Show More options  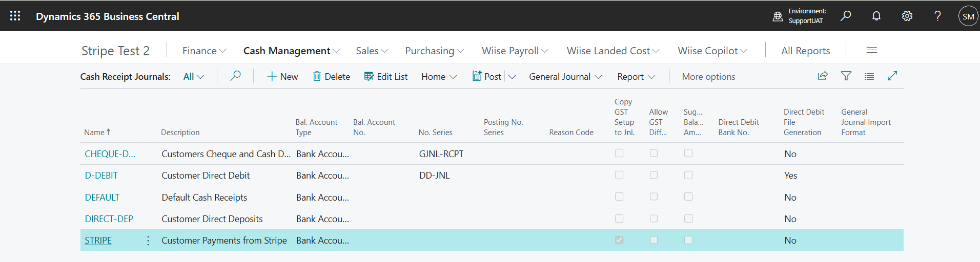point(708,77)
